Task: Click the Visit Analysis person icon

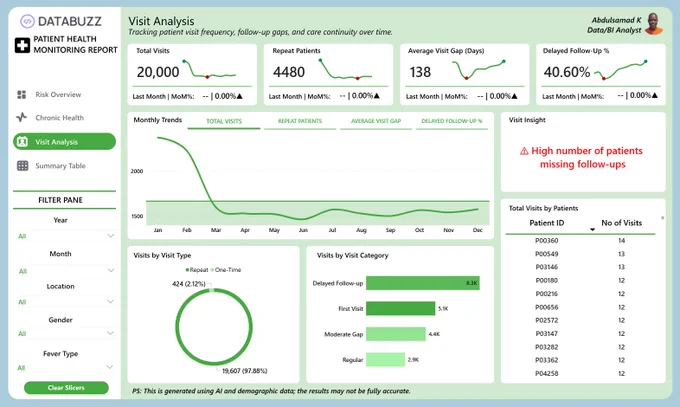Action: [x=23, y=142]
